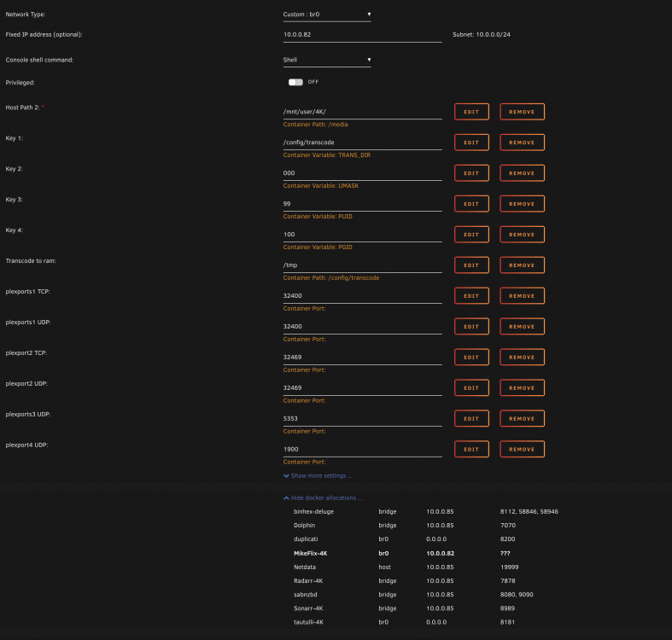Click Container Variable: TRANS_DIR label
The width and height of the screenshot is (672, 640).
326,155
